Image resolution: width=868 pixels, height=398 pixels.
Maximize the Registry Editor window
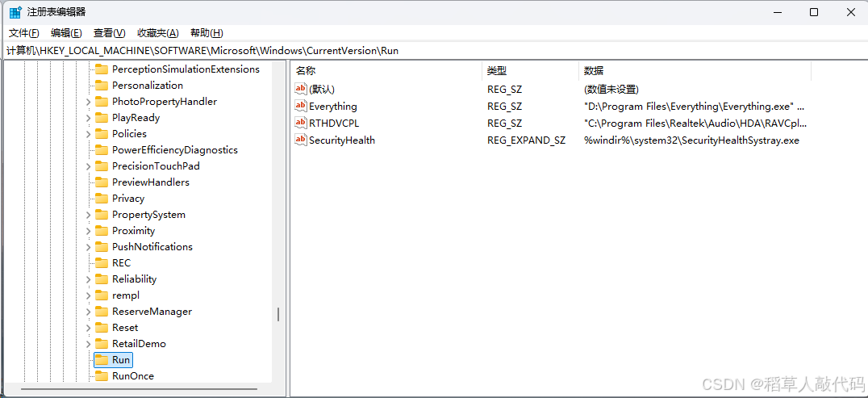[814, 12]
